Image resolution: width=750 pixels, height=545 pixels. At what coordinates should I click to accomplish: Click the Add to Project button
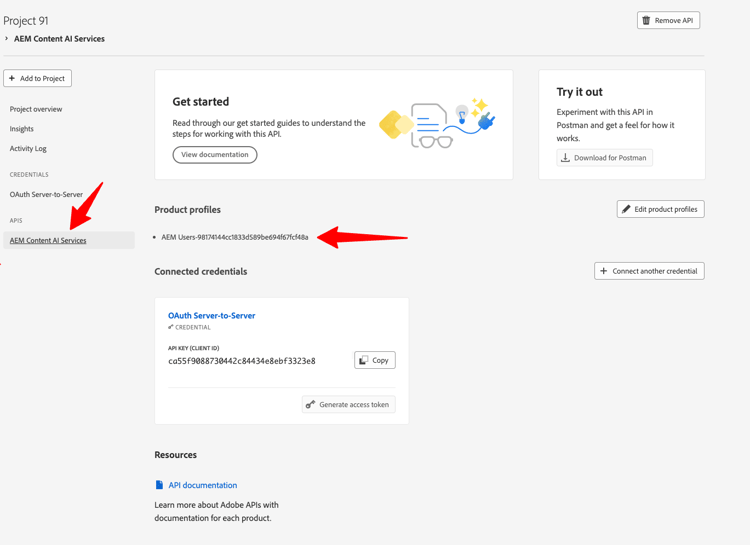37,78
